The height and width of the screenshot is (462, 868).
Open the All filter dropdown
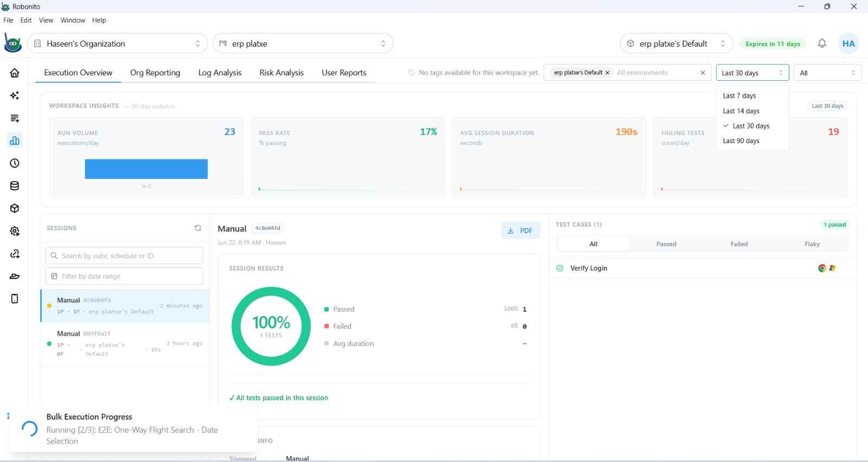[x=827, y=73]
